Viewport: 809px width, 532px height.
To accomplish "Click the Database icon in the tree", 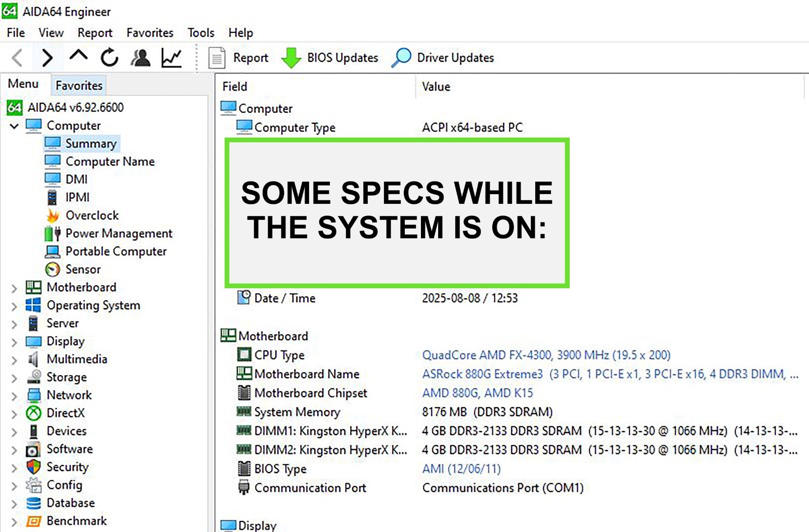I will tap(33, 503).
